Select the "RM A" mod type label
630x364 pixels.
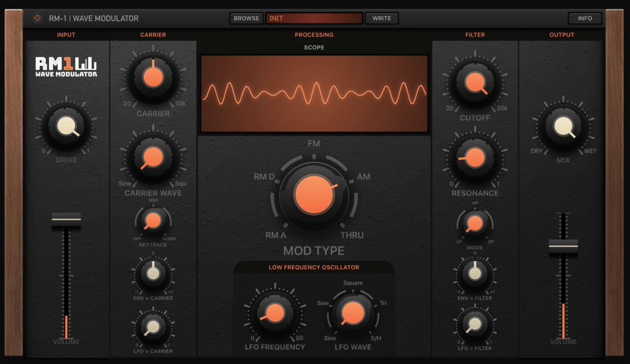point(275,235)
